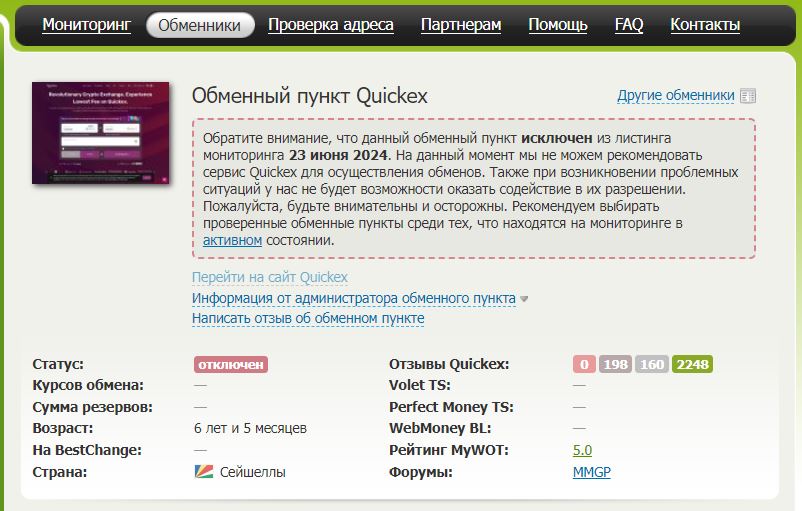This screenshot has width=802, height=511.
Task: Click the Возраст label
Action: click(63, 428)
